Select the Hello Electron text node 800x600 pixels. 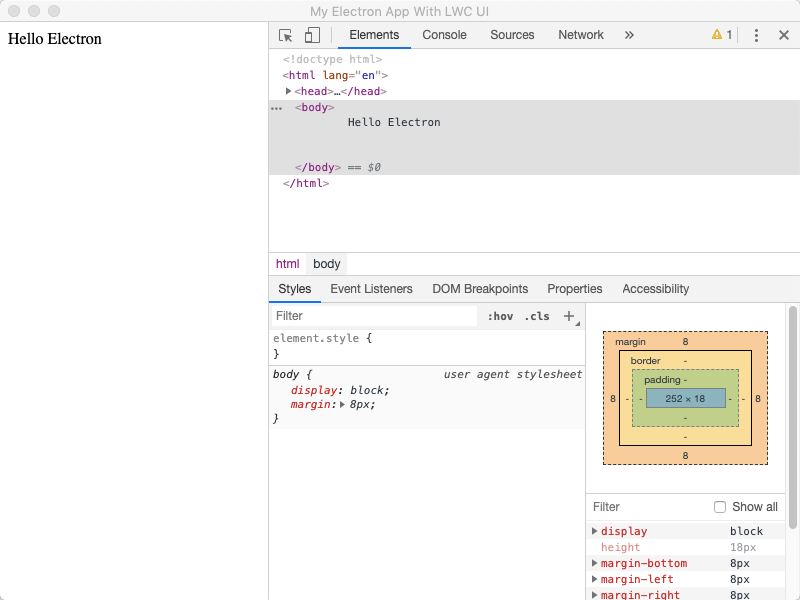[394, 122]
